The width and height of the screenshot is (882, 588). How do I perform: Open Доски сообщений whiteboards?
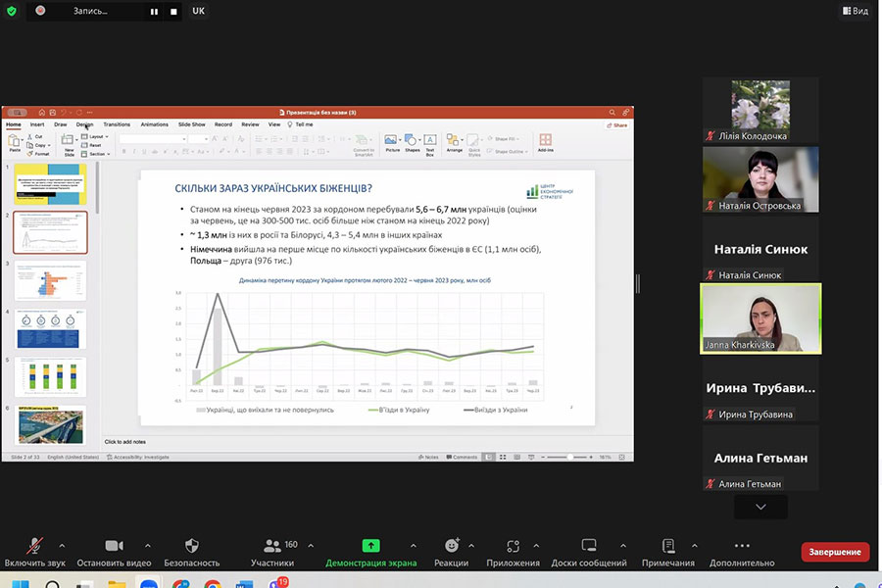pyautogui.click(x=588, y=546)
